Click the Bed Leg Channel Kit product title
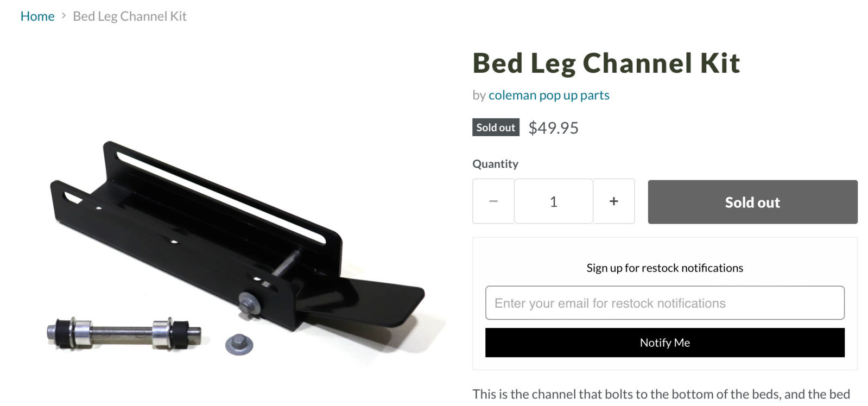This screenshot has width=868, height=406. [x=606, y=63]
